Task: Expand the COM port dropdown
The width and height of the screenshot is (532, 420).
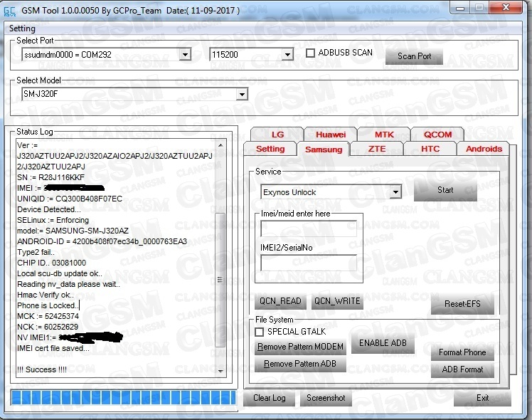Action: pos(186,55)
